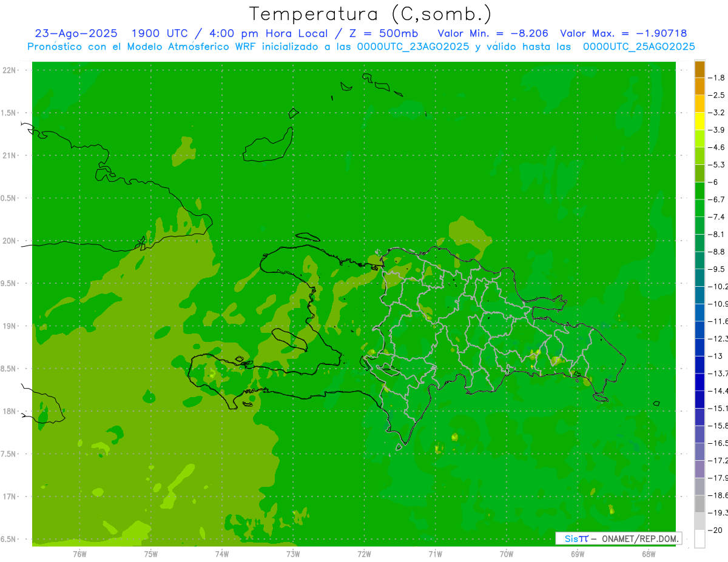Click the color swatch between -17.2 and -17.9
This screenshot has height=562, width=728.
coord(699,469)
